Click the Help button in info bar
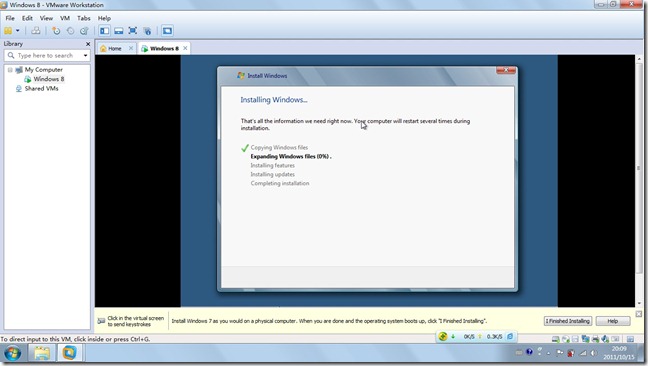 [x=613, y=321]
